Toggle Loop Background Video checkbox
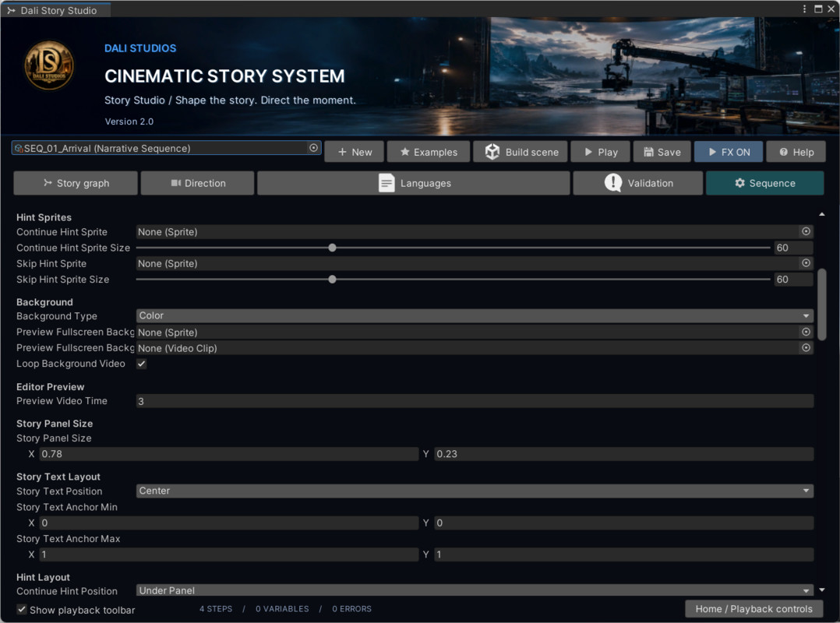840x623 pixels. (x=142, y=364)
